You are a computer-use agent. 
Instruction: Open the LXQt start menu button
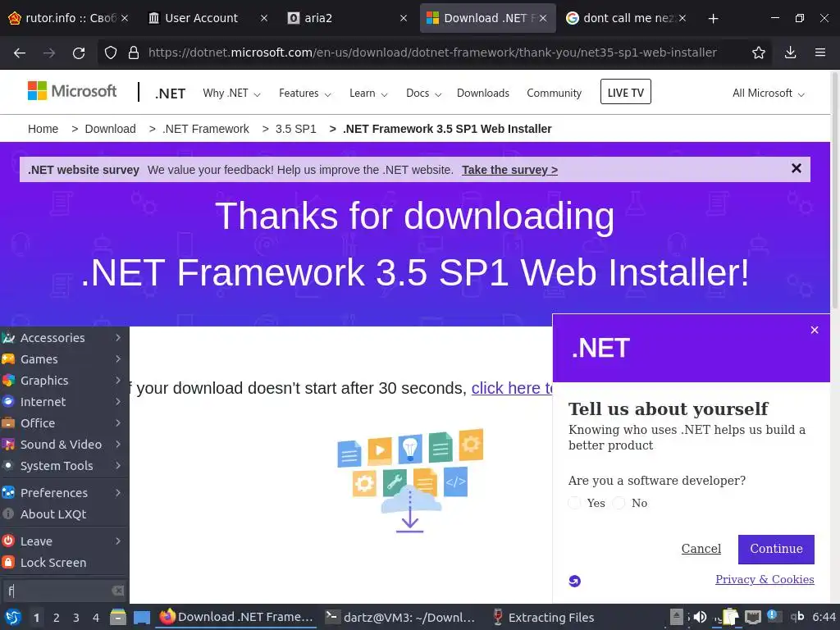click(13, 617)
